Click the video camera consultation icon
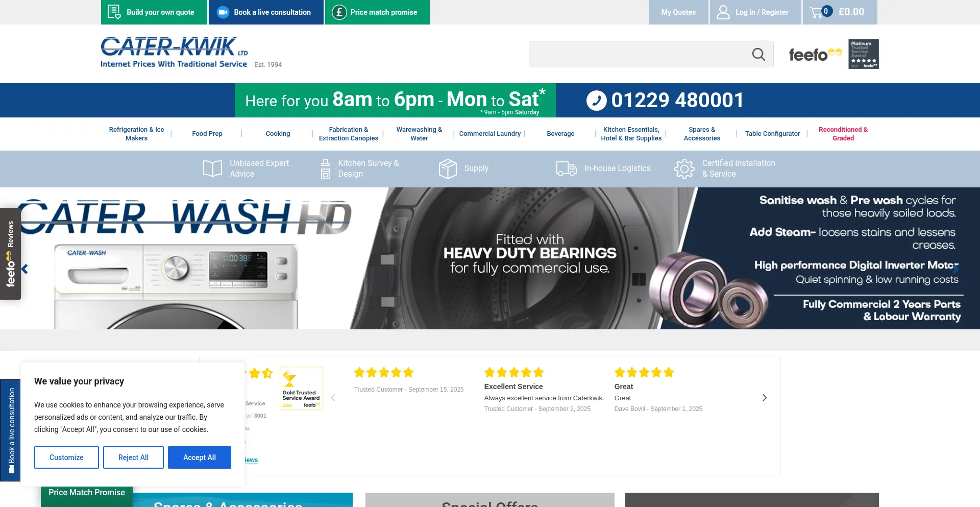Image resolution: width=980 pixels, height=507 pixels. 223,12
